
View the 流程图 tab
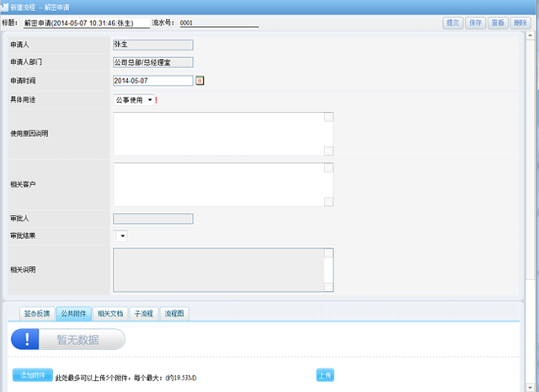point(175,313)
